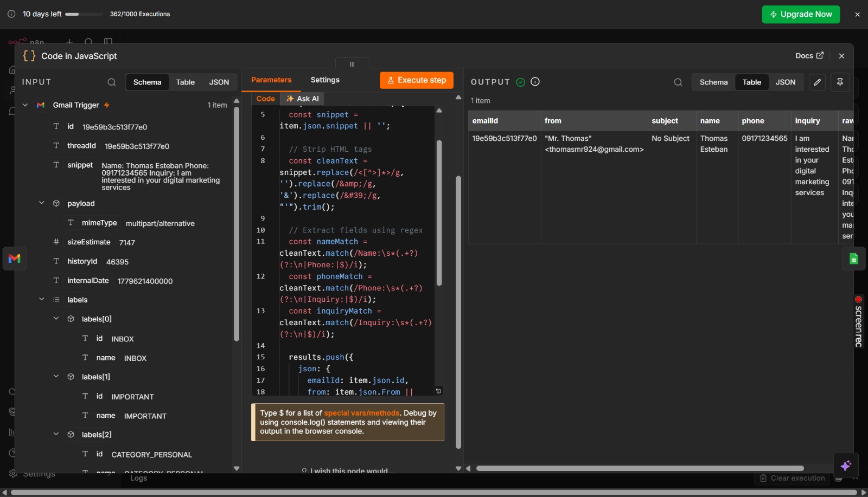Select the internalDate field in schema
Viewport: 868px width, 497px height.
click(x=88, y=281)
